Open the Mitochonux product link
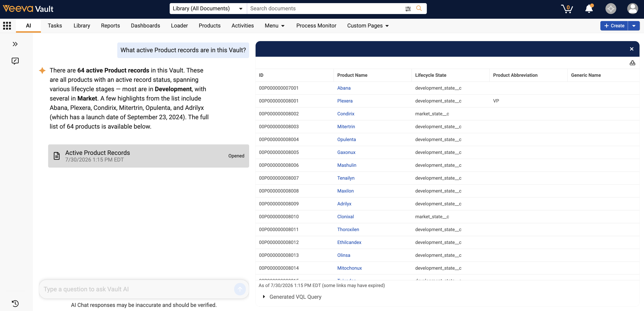644x311 pixels. [x=349, y=268]
